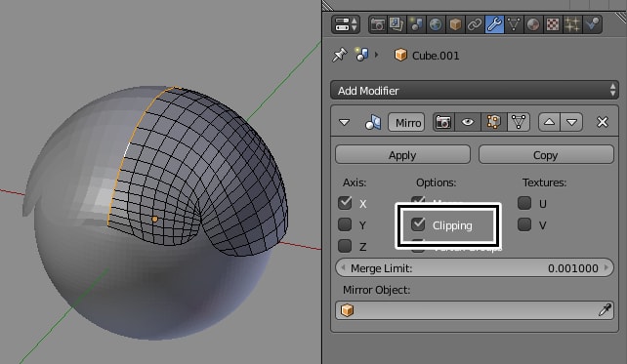Move the Mirror modifier up
This screenshot has height=364, width=627.
click(549, 122)
